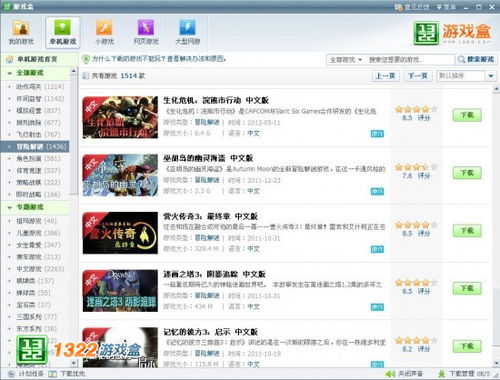Click the green shield help icon
Image resolution: width=500 pixels, height=380 pixels.
(86, 59)
